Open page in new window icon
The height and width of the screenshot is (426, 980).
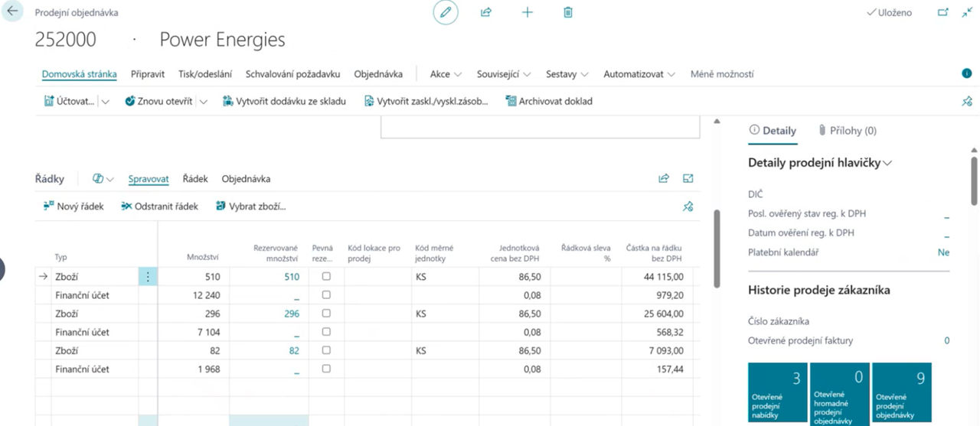(x=943, y=12)
